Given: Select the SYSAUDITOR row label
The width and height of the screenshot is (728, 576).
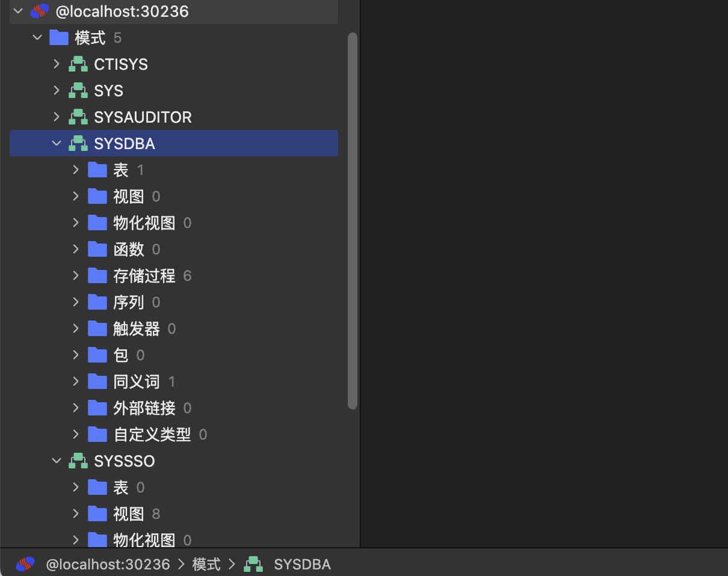Looking at the screenshot, I should [x=143, y=117].
